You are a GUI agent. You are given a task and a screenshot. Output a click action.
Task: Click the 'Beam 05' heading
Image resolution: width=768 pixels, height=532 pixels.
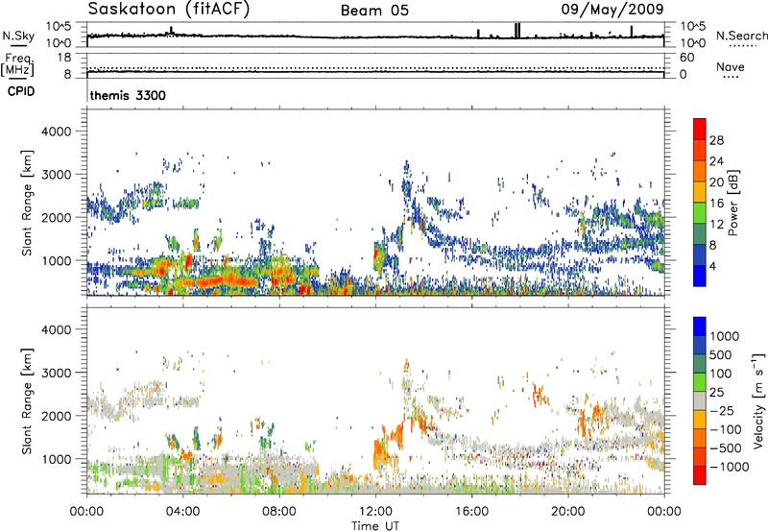pyautogui.click(x=374, y=11)
